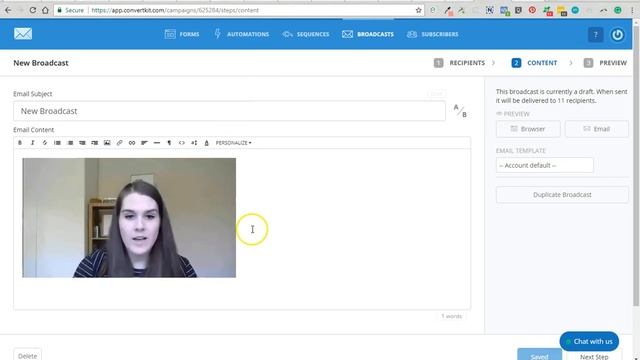This screenshot has height=360, width=640.
Task: Open the Automations section
Action: (242, 34)
